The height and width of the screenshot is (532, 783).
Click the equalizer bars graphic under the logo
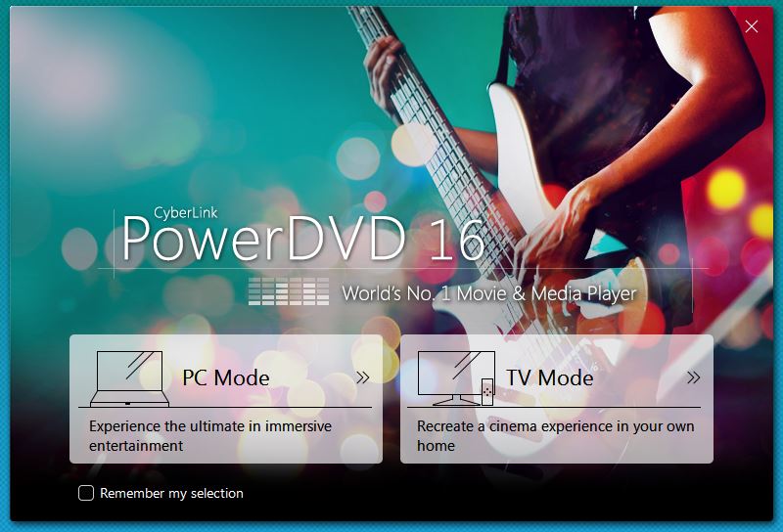(289, 291)
